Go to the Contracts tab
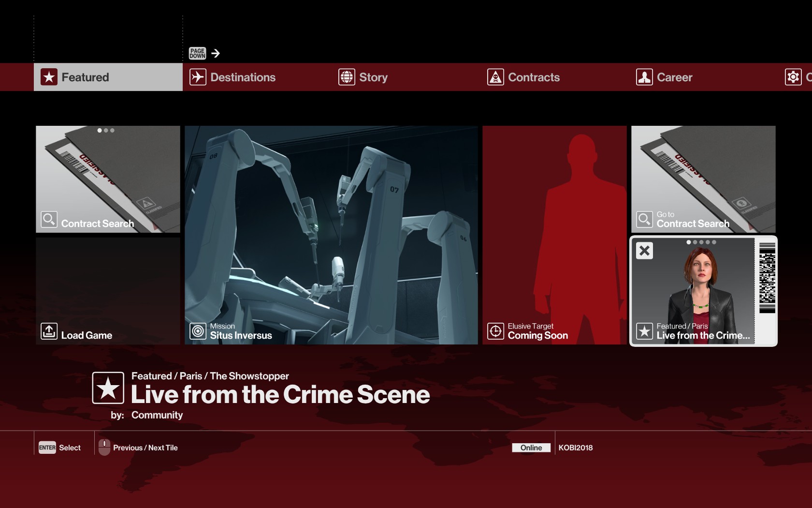This screenshot has width=812, height=508. click(x=555, y=77)
